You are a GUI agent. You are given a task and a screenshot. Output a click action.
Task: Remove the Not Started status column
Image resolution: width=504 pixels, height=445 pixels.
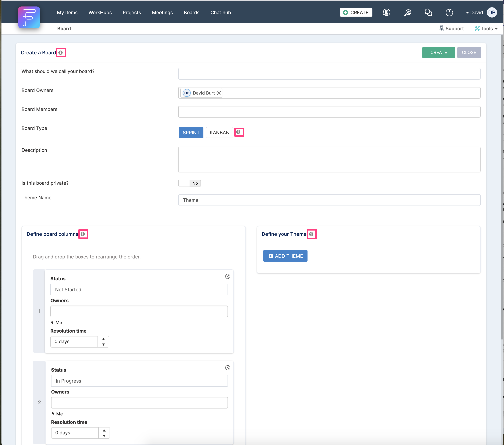[x=228, y=277]
